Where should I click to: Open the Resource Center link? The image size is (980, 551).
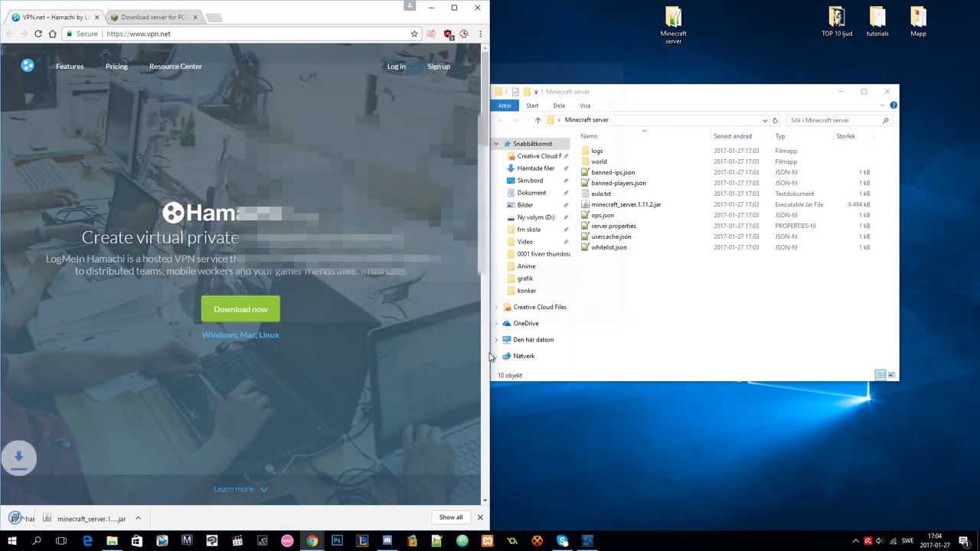175,67
